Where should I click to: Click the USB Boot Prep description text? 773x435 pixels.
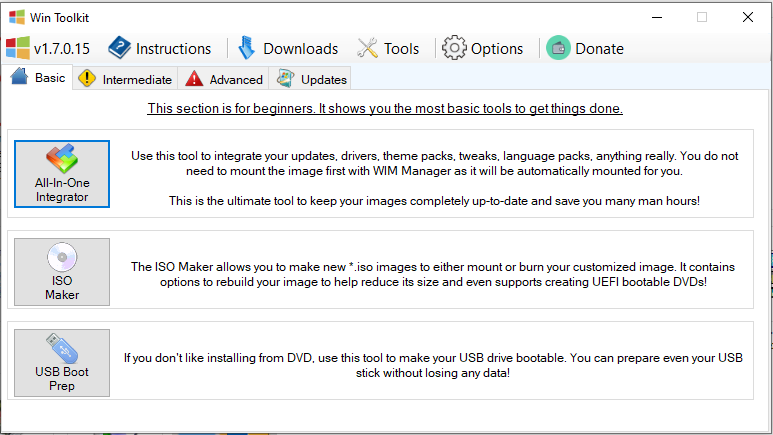tap(433, 365)
